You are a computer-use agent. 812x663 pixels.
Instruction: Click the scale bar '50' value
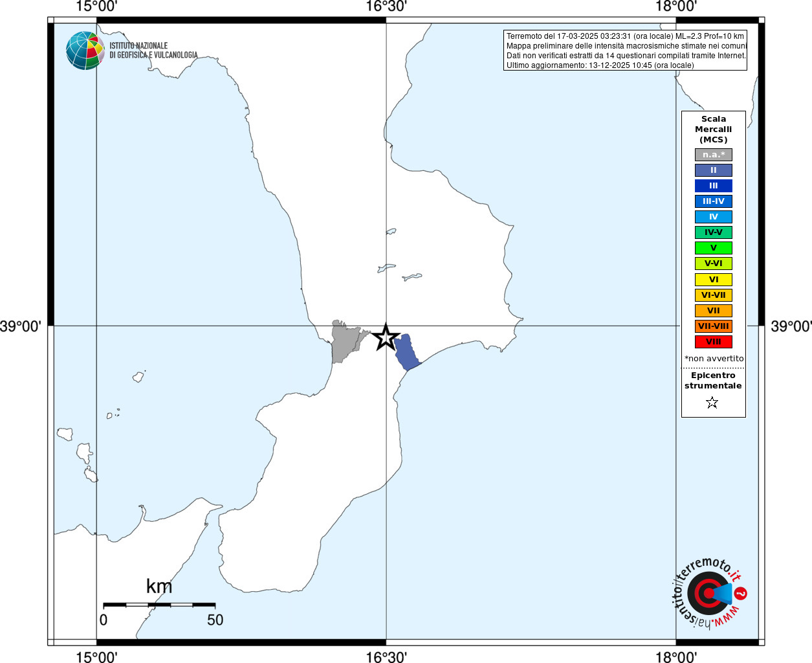tap(215, 620)
